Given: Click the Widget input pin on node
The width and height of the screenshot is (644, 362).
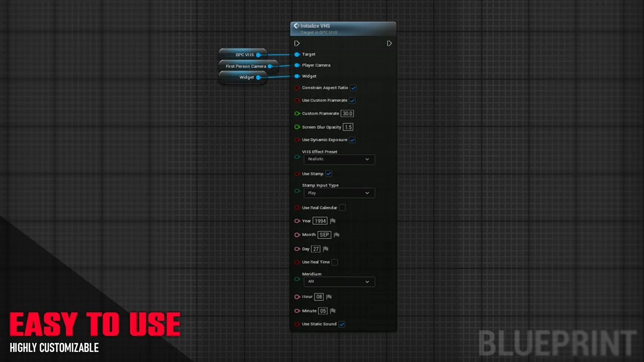Looking at the screenshot, I should coord(297,76).
